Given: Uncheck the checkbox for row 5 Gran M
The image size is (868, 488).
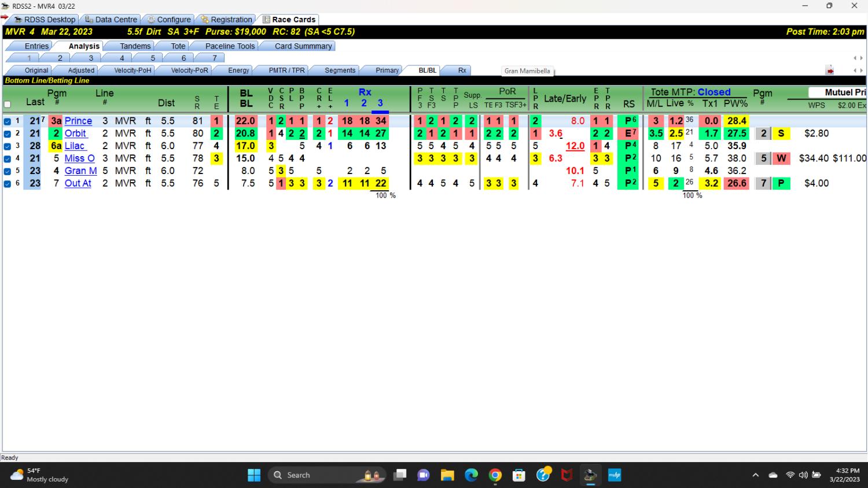Looking at the screenshot, I should click(x=8, y=171).
